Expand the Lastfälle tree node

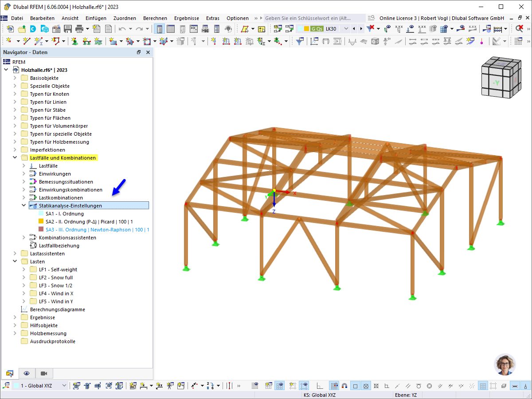24,166
